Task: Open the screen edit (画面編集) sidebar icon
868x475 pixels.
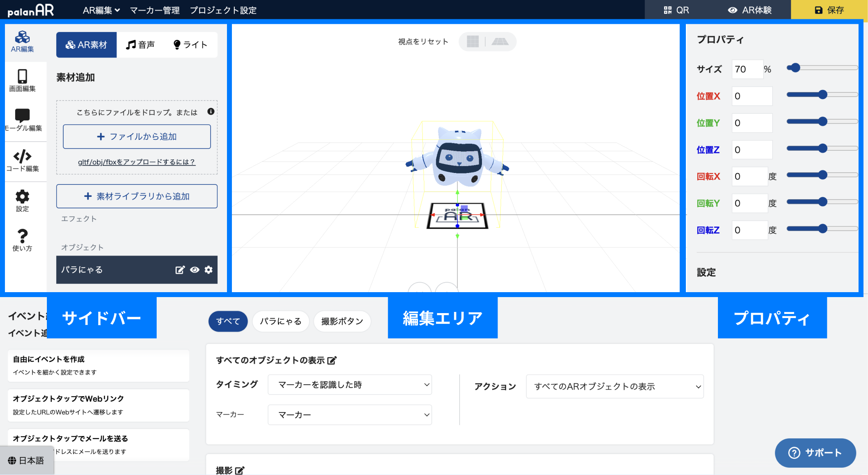Action: point(22,81)
